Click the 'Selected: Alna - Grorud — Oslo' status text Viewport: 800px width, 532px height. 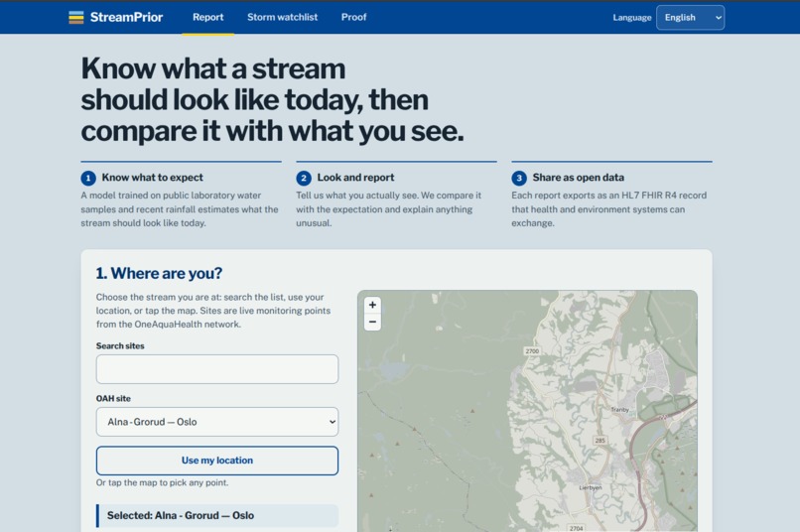pos(181,516)
